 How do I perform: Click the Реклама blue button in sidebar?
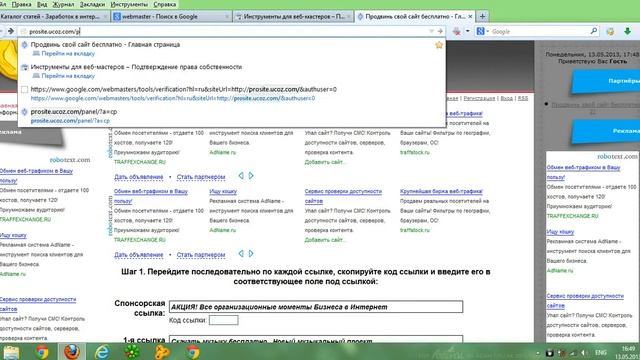pos(606,131)
